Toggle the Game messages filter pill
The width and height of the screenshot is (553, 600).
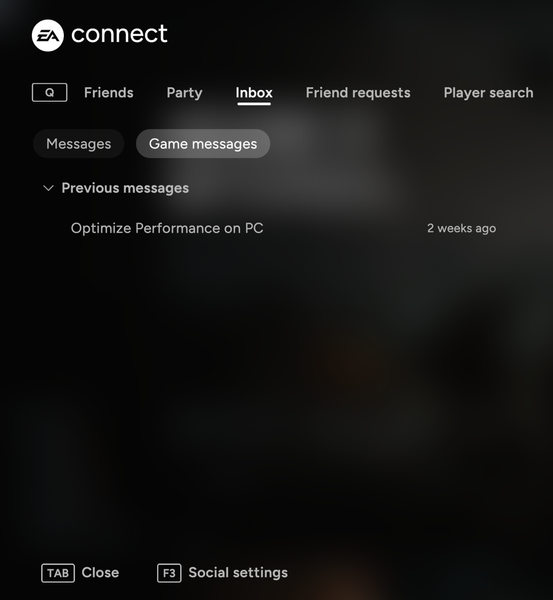click(x=203, y=144)
